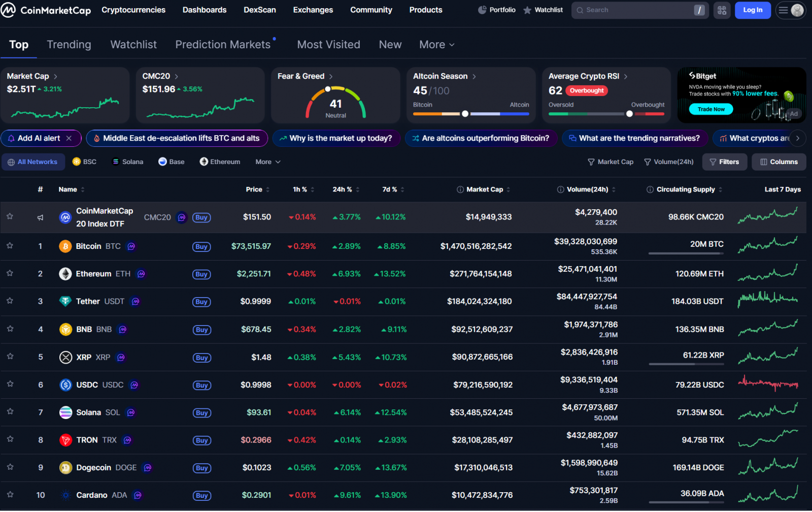Open the Exchanges menu
The width and height of the screenshot is (812, 512).
point(313,10)
